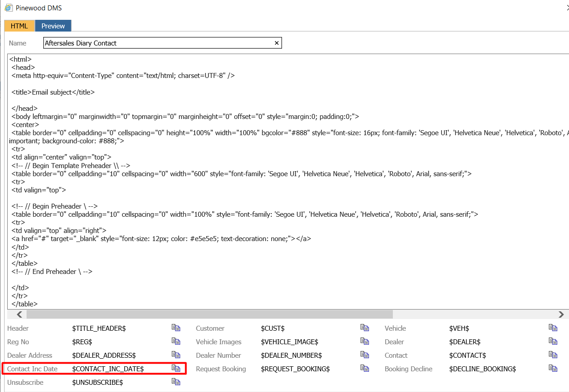Click the Dealer Address label
Viewport: 569px width, 392px height.
[30, 356]
